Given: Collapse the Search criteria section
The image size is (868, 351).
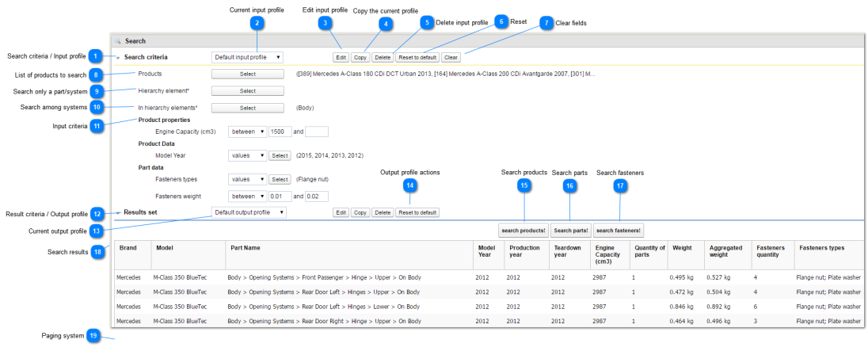Looking at the screenshot, I should (118, 58).
